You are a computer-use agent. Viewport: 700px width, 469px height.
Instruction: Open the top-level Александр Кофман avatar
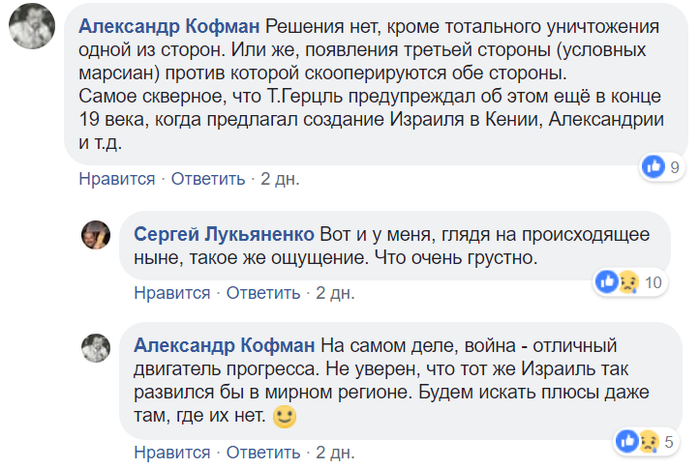pos(31,26)
